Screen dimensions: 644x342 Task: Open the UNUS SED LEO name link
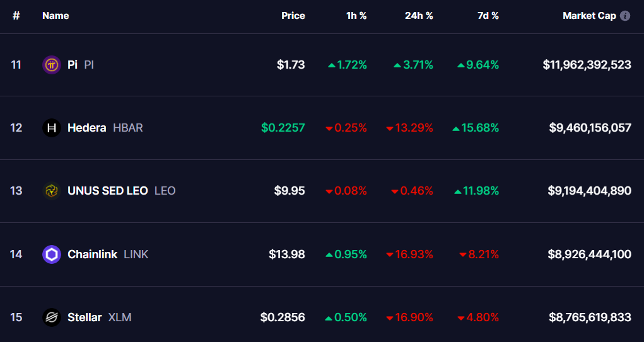coord(107,191)
